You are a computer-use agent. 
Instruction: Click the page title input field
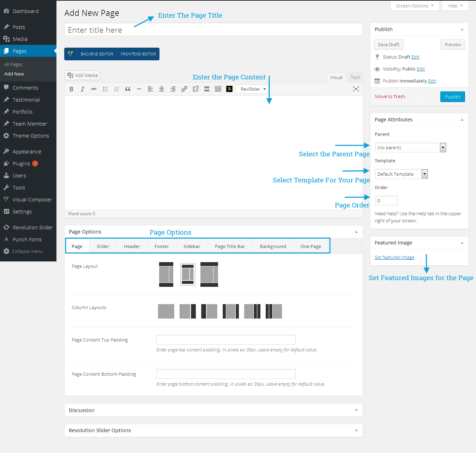[213, 30]
